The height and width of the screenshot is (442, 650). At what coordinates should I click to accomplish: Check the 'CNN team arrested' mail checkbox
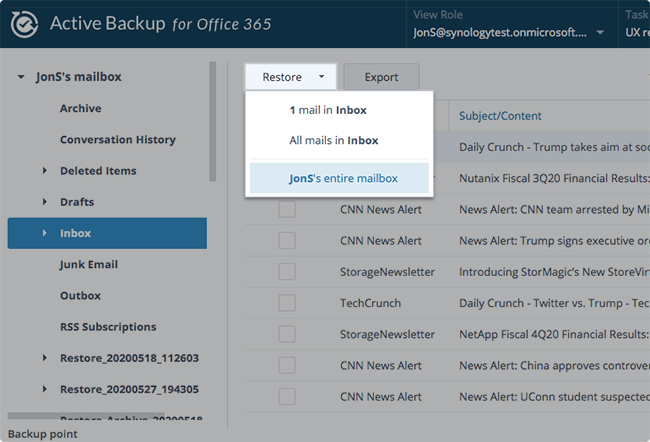287,209
